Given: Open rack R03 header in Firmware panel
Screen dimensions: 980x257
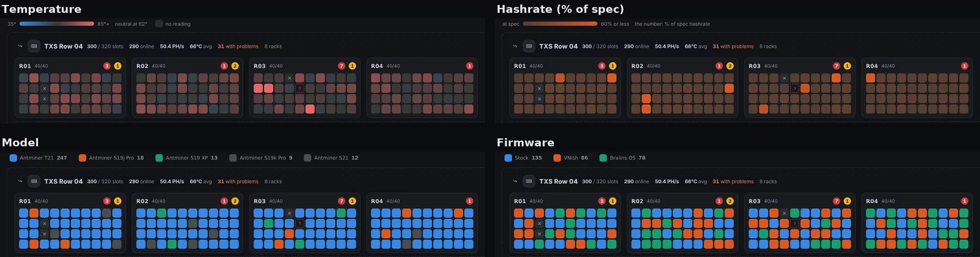Looking at the screenshot, I should click(799, 201).
